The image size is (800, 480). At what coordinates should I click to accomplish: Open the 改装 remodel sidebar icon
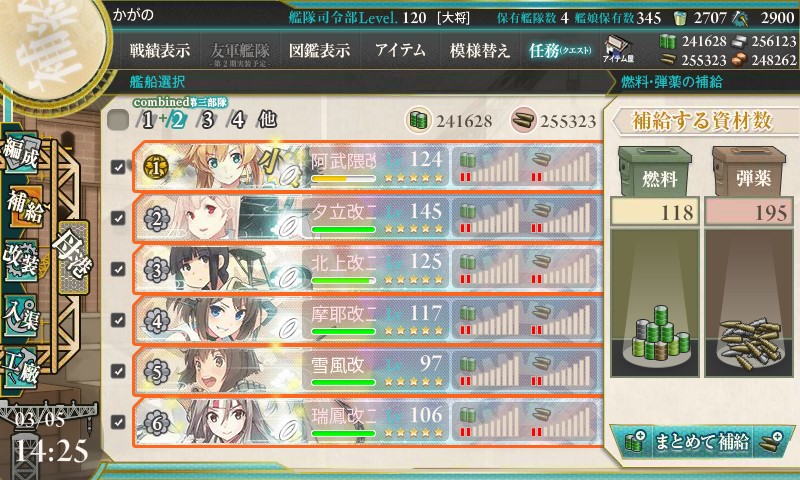(20, 261)
